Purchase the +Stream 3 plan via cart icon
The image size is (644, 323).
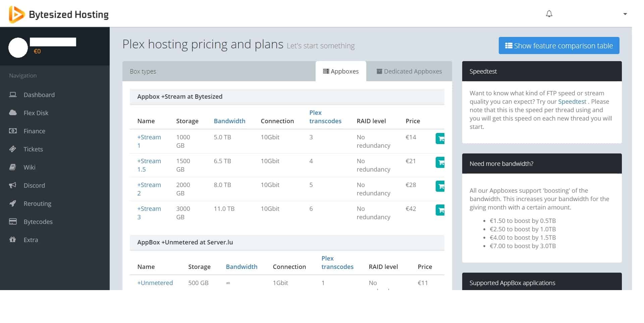point(440,210)
